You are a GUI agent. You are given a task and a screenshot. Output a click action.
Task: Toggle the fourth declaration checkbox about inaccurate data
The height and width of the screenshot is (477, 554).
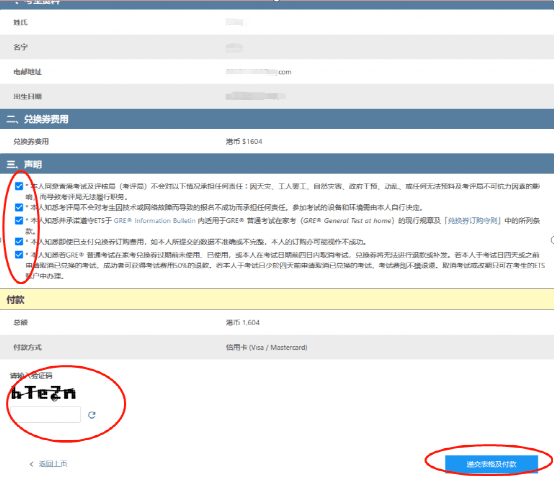pos(19,242)
